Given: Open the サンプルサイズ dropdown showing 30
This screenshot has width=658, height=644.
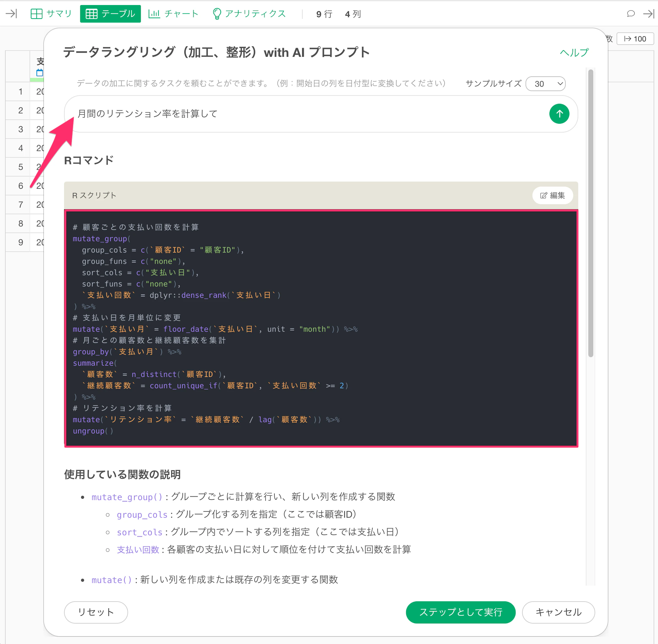Looking at the screenshot, I should 545,84.
